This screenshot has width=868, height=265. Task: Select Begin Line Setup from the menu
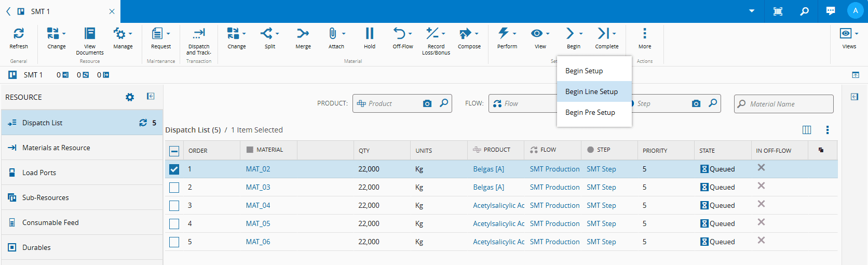click(x=591, y=91)
